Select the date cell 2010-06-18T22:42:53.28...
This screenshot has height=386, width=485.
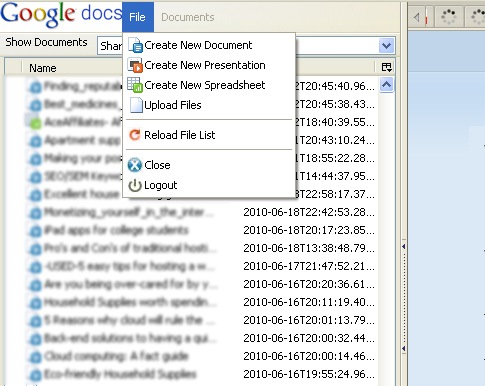click(309, 212)
